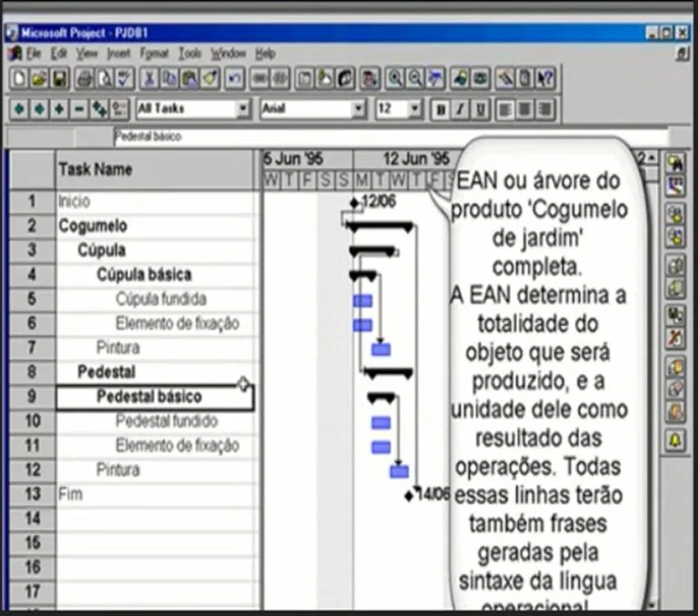698x616 pixels.
Task: Open the font size 12 dropdown
Action: [x=414, y=109]
